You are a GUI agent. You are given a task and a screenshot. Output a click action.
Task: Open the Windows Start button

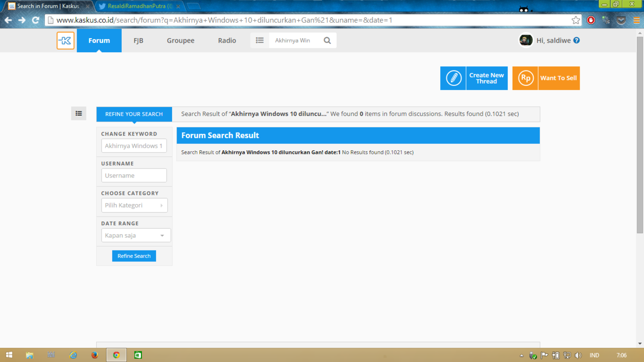tap(9, 355)
